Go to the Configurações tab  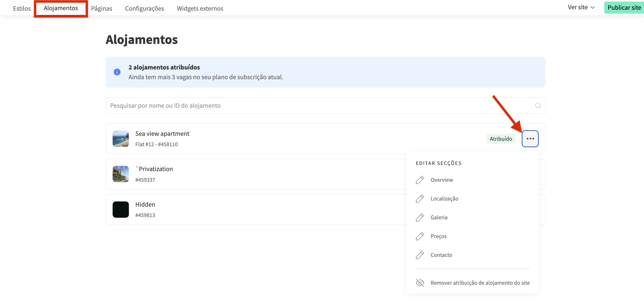[144, 8]
